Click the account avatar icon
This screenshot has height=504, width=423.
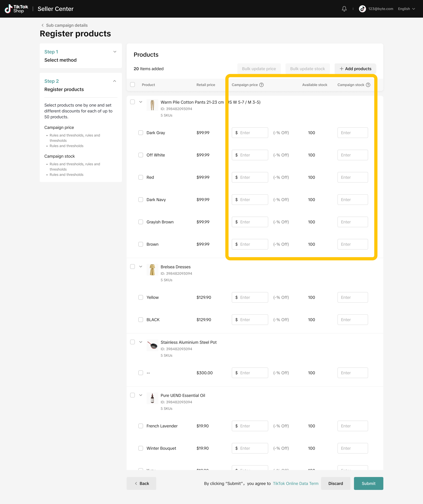click(x=362, y=9)
